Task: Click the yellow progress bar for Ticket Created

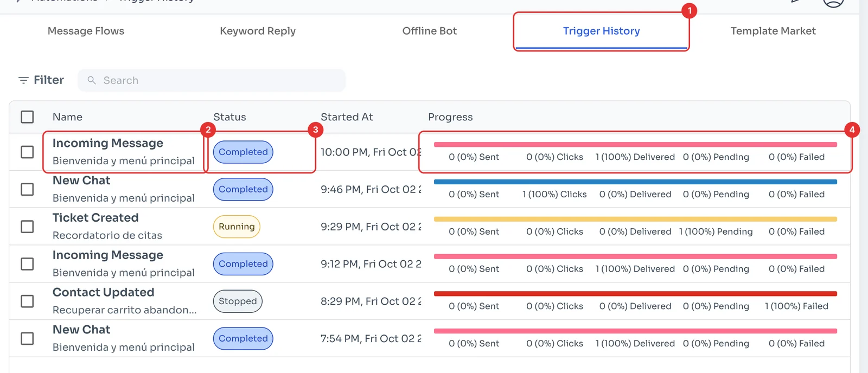Action: pyautogui.click(x=635, y=219)
